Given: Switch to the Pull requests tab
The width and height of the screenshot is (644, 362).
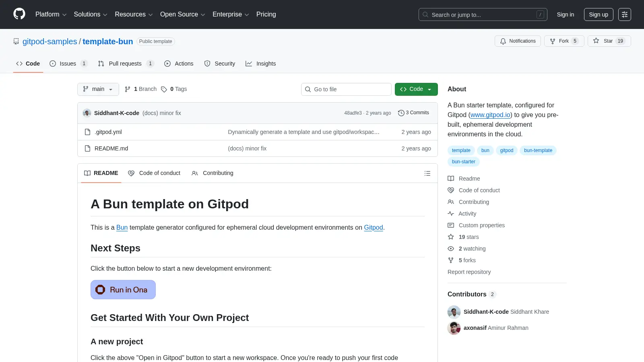Looking at the screenshot, I should tap(126, 64).
